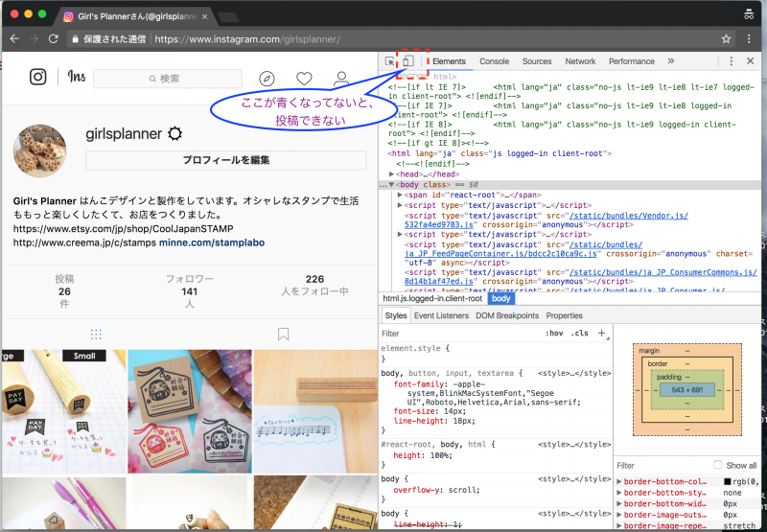Select the Styles pane tab
Screen dimensions: 767x532
(396, 315)
